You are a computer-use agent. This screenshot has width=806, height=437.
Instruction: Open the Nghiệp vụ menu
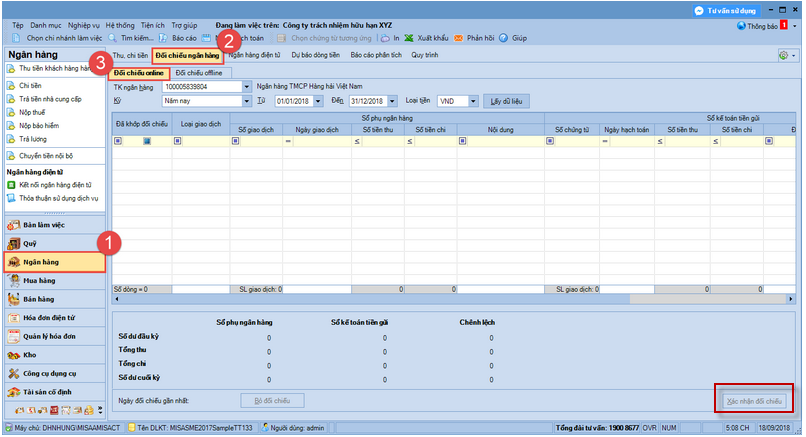pos(84,25)
